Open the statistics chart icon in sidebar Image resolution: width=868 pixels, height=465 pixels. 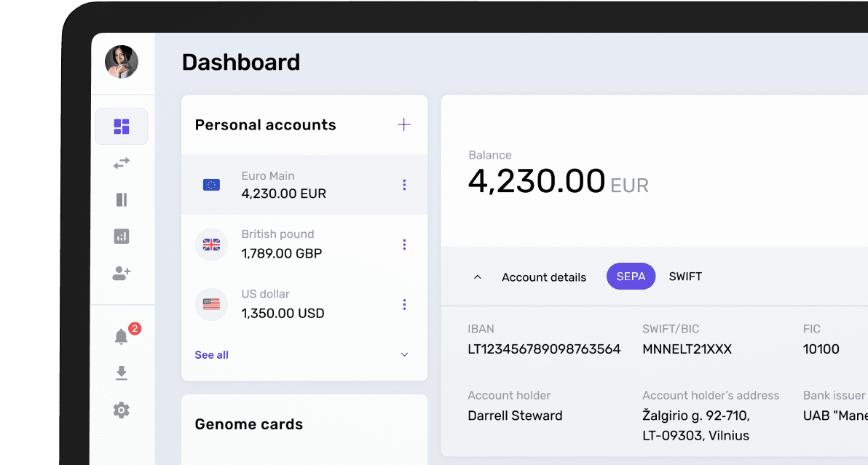pos(122,237)
